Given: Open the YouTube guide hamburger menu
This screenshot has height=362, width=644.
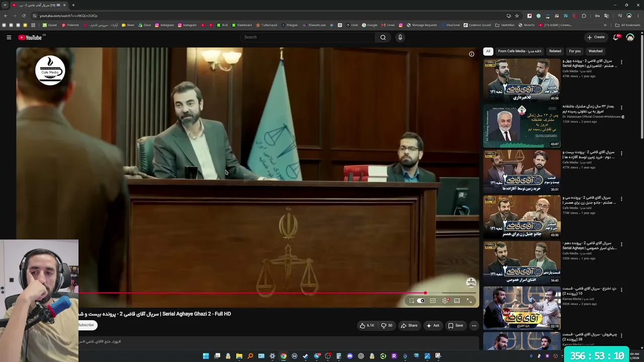Looking at the screenshot, I should tap(9, 37).
